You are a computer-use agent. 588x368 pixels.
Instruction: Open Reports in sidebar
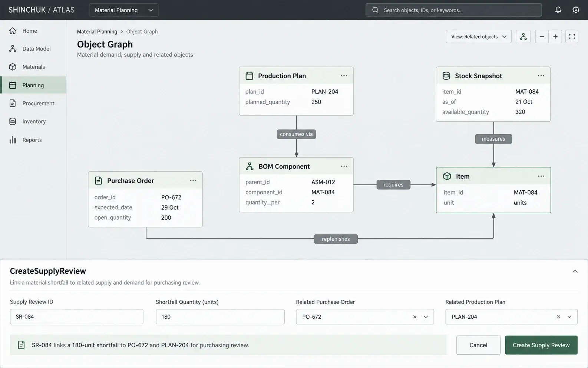click(33, 140)
